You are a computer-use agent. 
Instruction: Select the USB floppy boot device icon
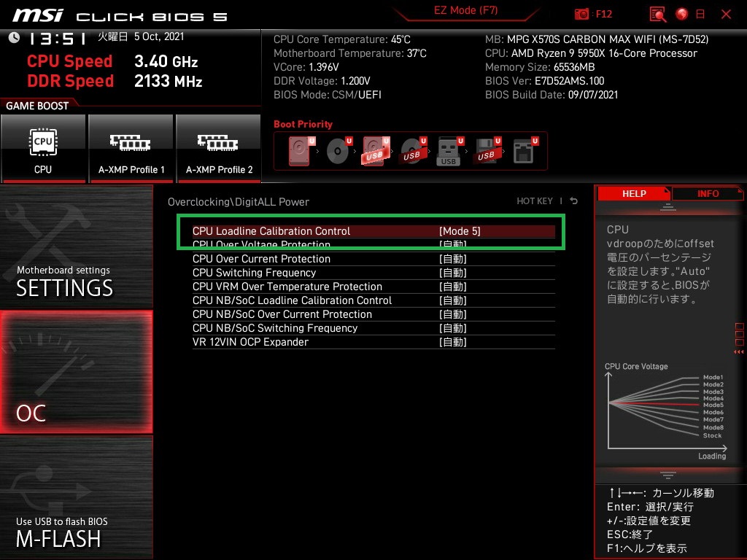pyautogui.click(x=487, y=151)
